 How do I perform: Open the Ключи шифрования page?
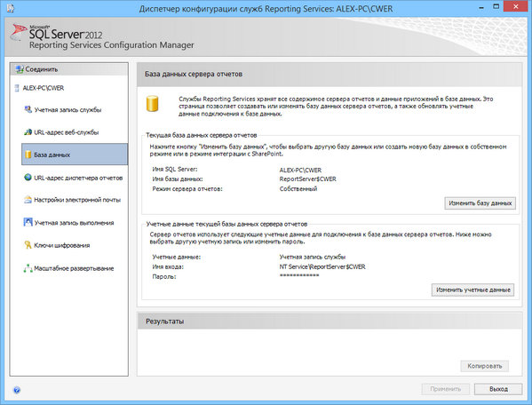click(x=62, y=245)
